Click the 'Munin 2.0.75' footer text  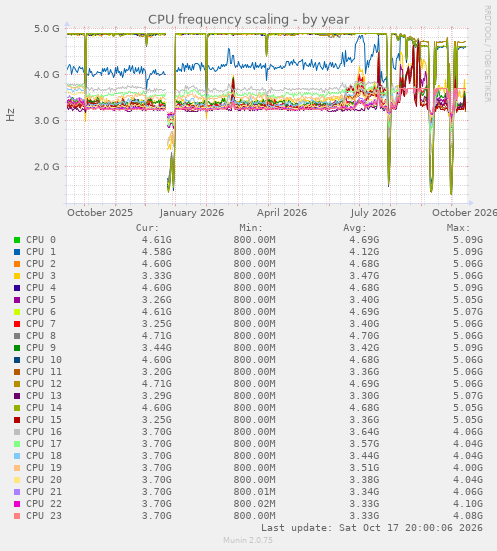tap(248, 540)
